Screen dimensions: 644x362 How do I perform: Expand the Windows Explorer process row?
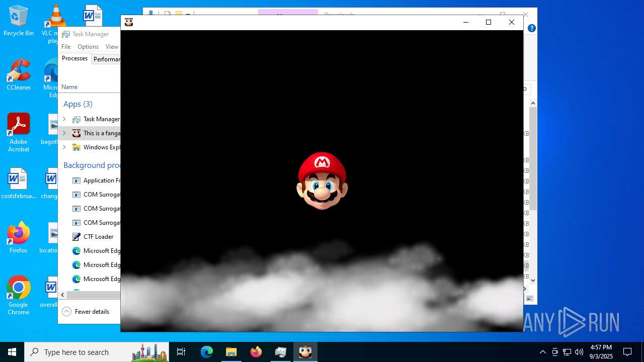tap(64, 147)
